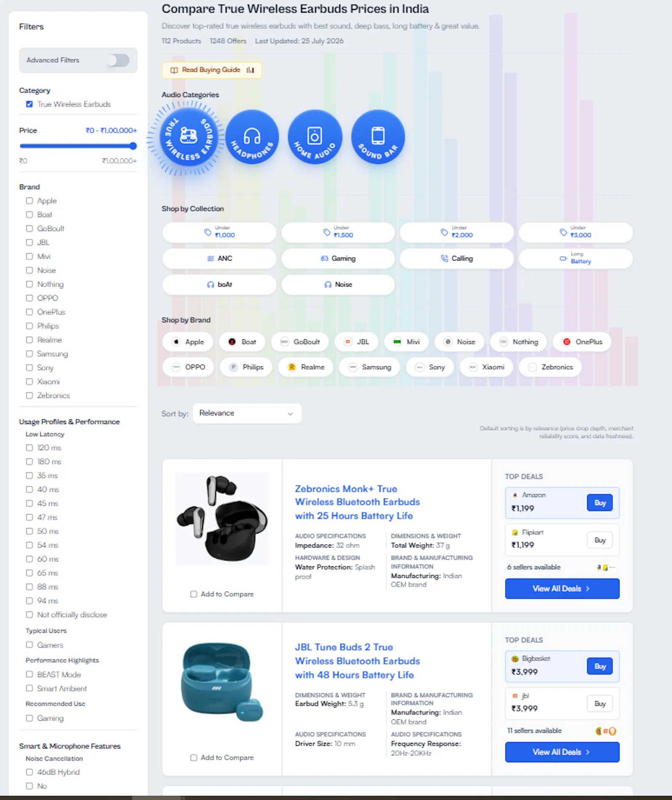Tick Add to Compare for Zebronics Monk+
Image resolution: width=672 pixels, height=800 pixels.
click(194, 594)
